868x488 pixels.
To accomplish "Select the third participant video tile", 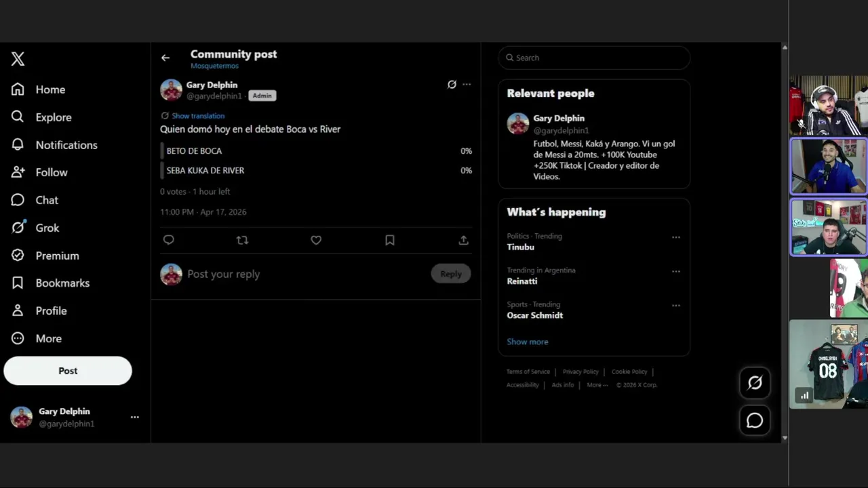I will point(829,227).
